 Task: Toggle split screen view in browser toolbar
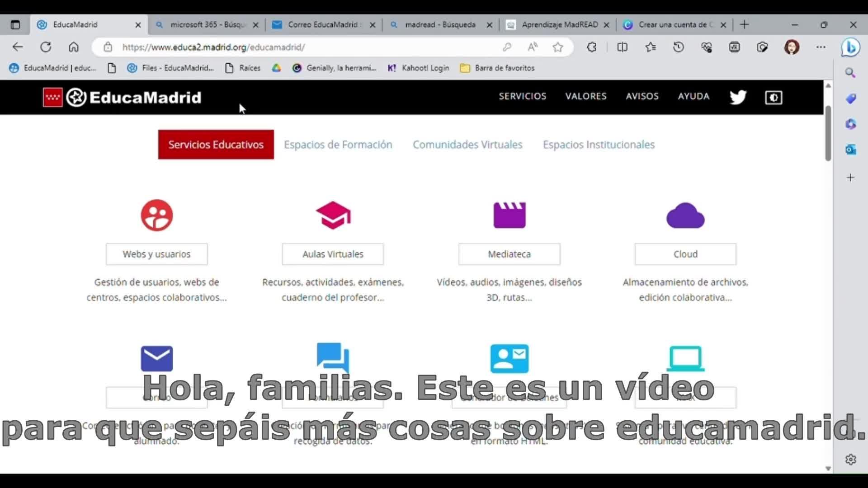[622, 47]
